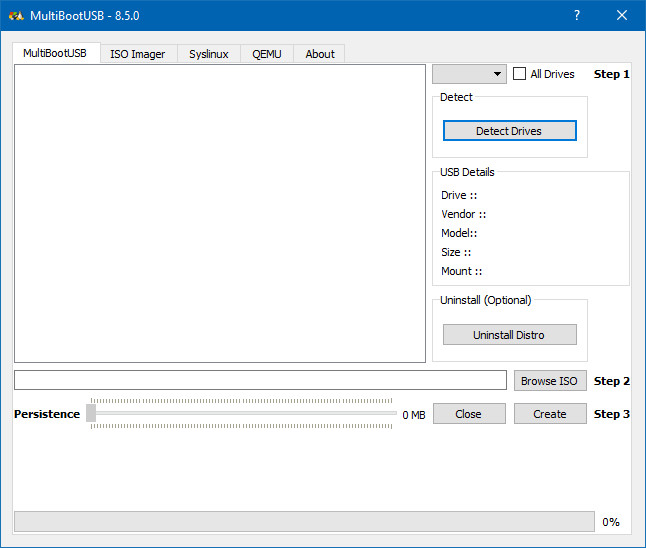Click the 'Step 3' label
Screen dimensions: 646x548
pyautogui.click(x=611, y=414)
